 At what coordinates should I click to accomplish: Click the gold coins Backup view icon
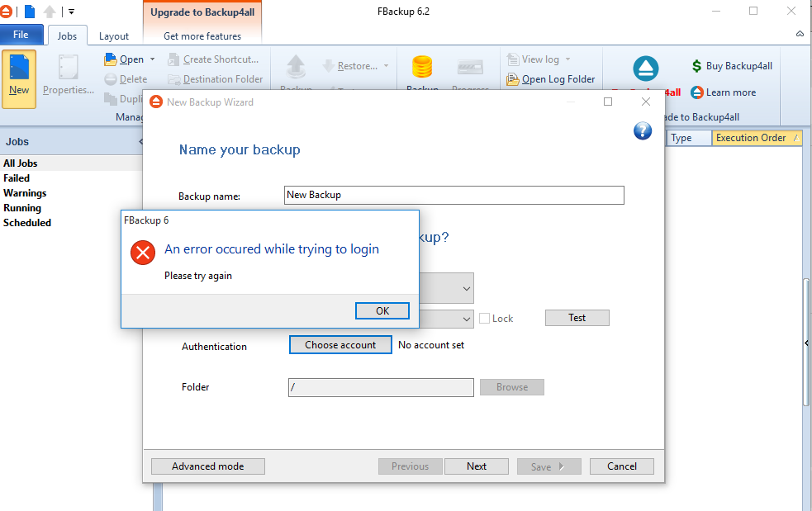pyautogui.click(x=422, y=68)
